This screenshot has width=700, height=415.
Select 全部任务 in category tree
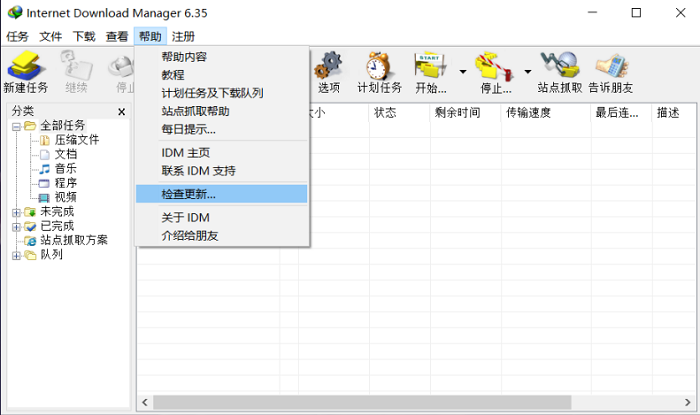62,125
